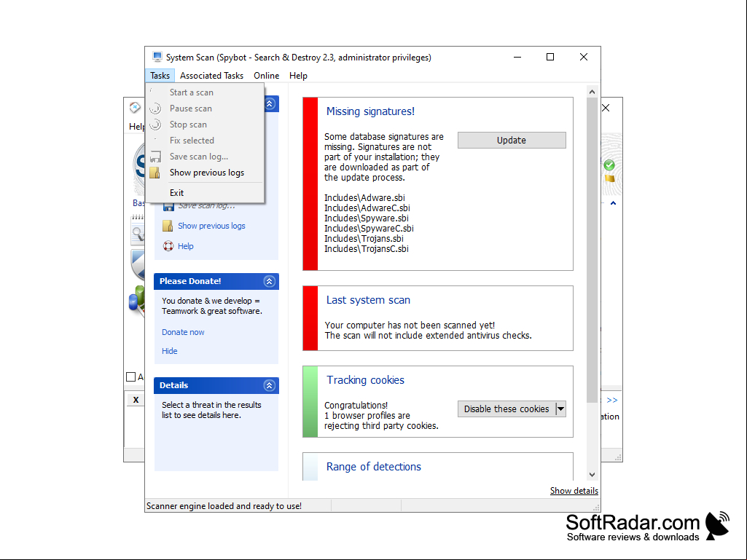Image resolution: width=747 pixels, height=560 pixels.
Task: Collapse the Details panel
Action: point(269,386)
